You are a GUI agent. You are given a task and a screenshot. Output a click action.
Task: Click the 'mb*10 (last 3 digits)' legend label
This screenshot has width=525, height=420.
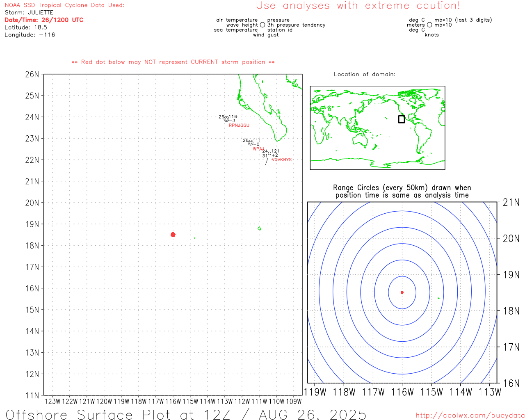[463, 20]
